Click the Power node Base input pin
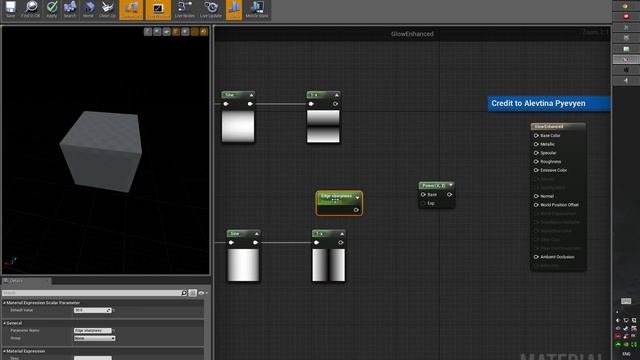The height and width of the screenshot is (360, 640). (423, 195)
